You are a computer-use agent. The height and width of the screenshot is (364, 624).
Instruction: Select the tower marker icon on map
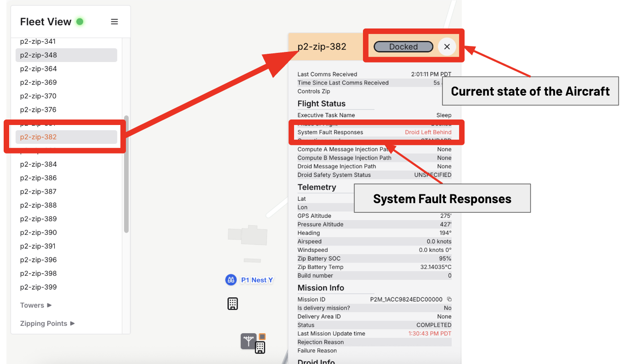pyautogui.click(x=249, y=341)
